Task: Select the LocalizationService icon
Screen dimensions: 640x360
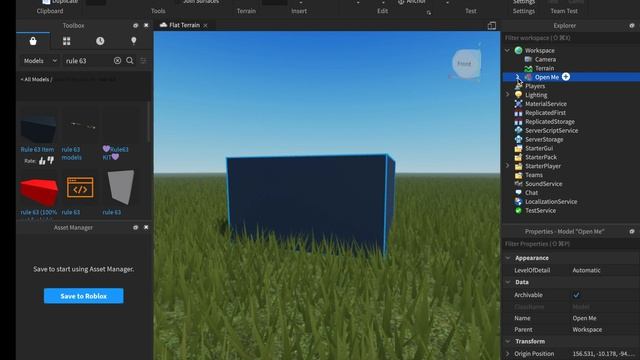Action: click(x=518, y=202)
